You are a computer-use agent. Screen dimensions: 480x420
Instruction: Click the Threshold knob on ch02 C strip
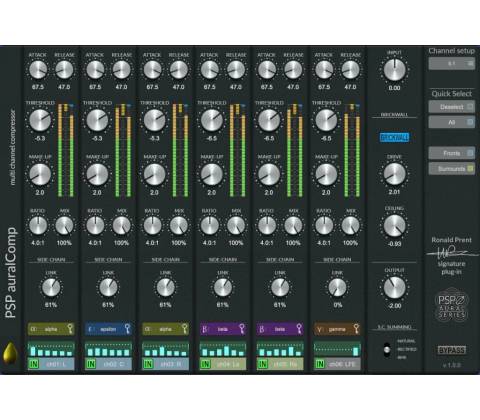pos(97,120)
